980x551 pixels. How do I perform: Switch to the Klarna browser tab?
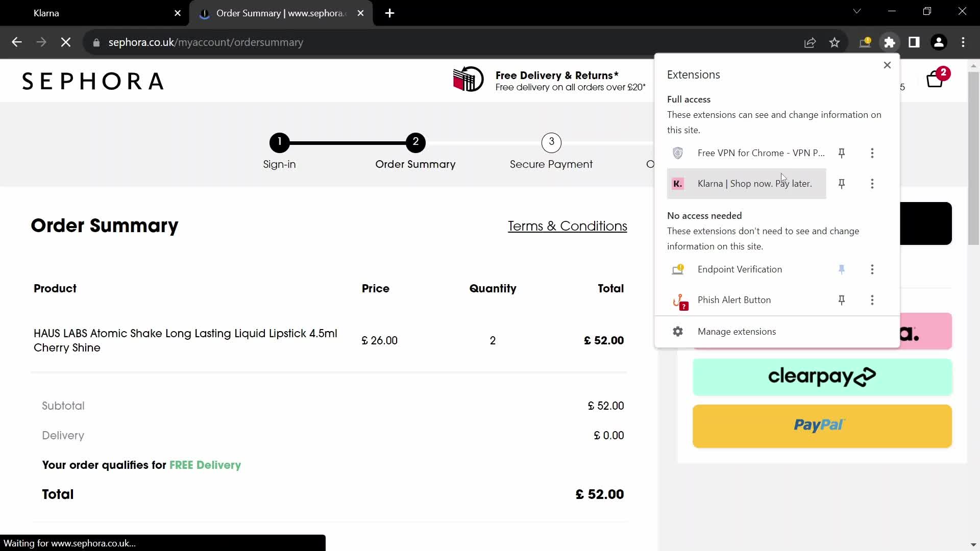pos(94,13)
